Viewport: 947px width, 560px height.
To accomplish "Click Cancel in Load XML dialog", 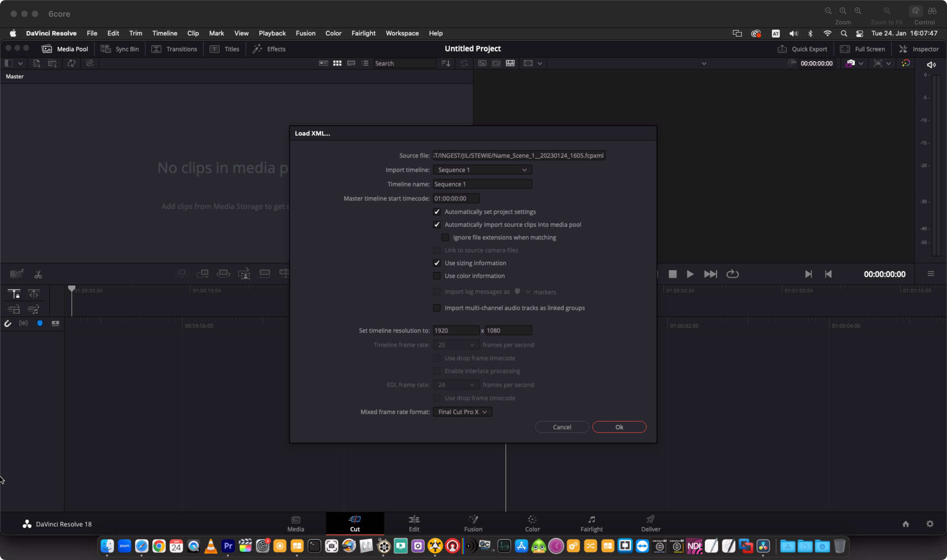I will click(x=562, y=427).
